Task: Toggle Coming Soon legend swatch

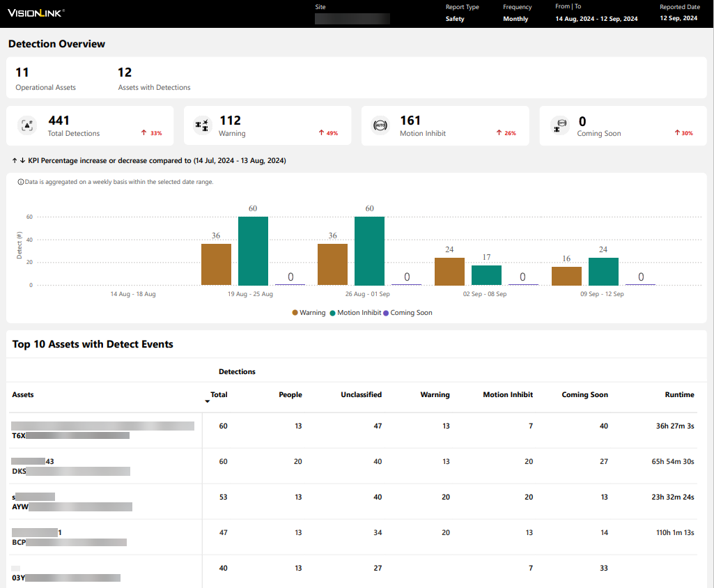Action: (386, 312)
